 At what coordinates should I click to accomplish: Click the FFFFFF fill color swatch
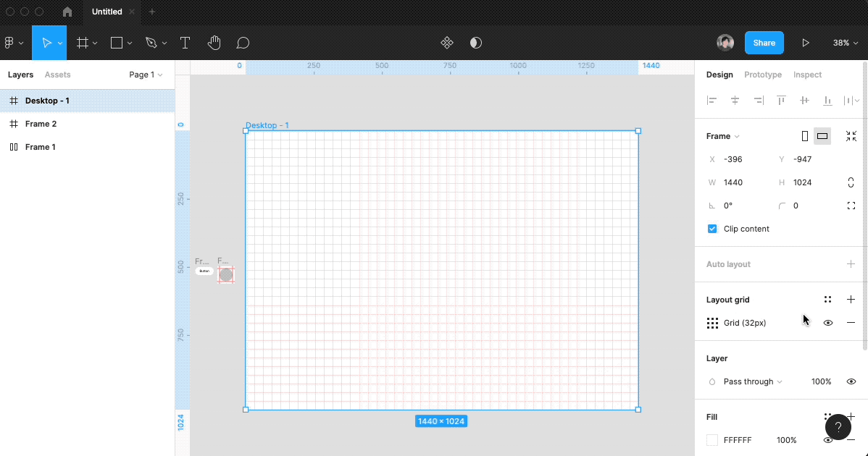click(712, 440)
